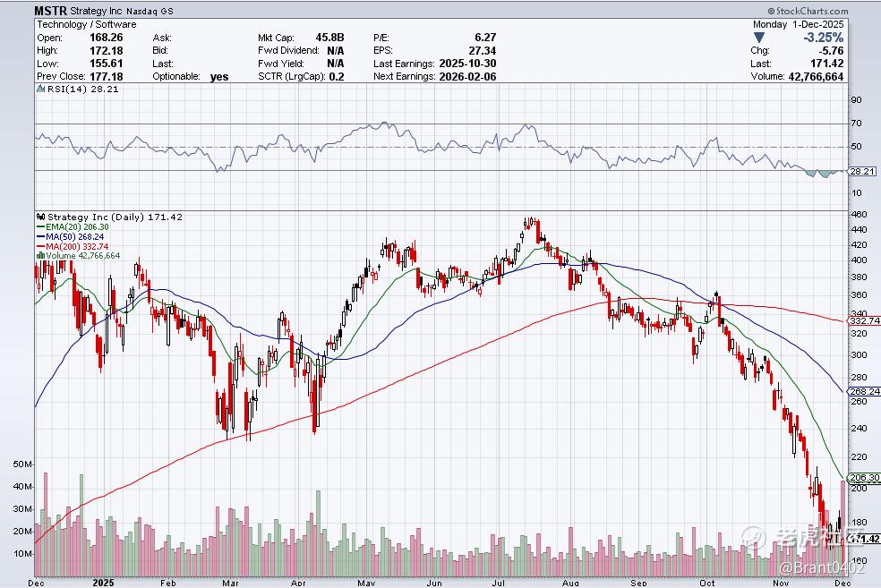The height and width of the screenshot is (588, 881).
Task: Click the SCTR (LrgCap) value 0.2
Action: (x=337, y=76)
